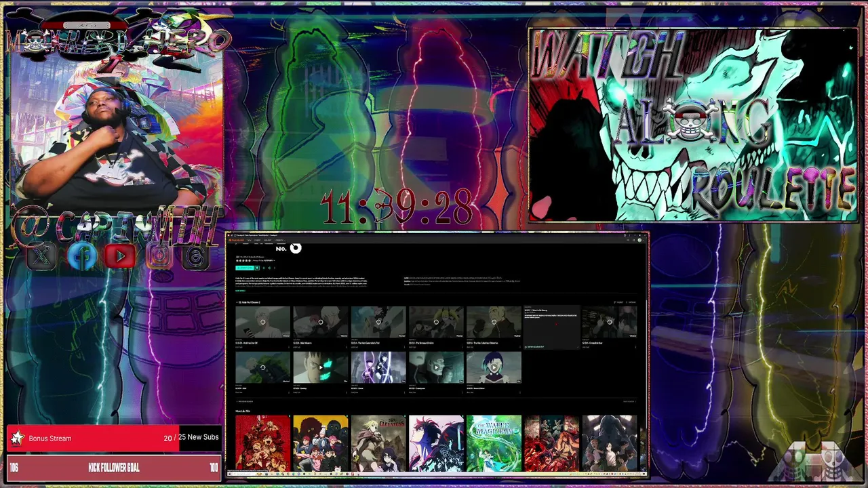Click the share icon under the series title
Viewport: 868px width, 488px height.
click(x=269, y=268)
